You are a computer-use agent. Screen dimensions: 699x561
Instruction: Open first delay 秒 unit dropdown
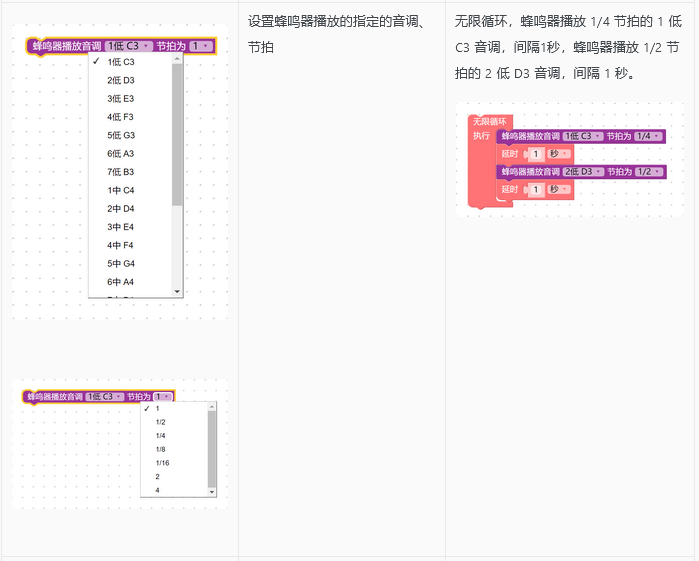click(x=559, y=154)
